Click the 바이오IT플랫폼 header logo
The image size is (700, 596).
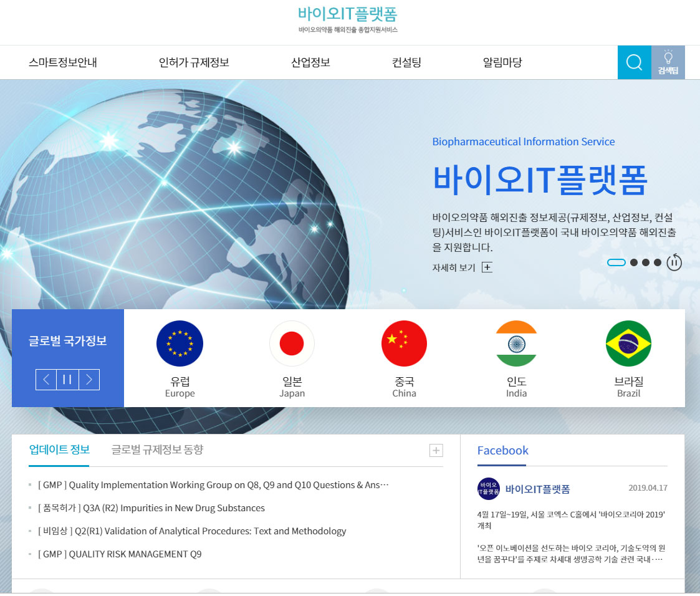click(x=347, y=14)
